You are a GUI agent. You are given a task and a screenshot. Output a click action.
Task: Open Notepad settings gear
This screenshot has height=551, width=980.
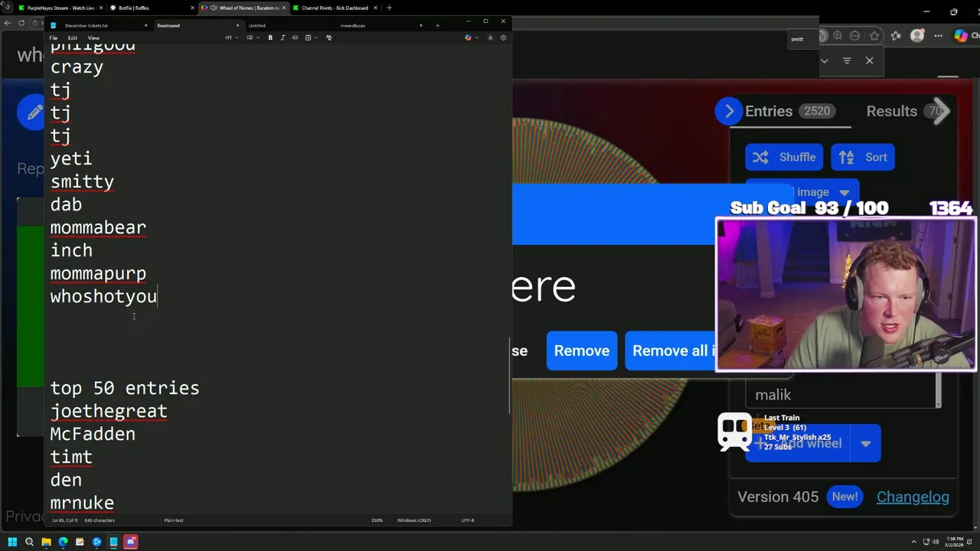pyautogui.click(x=503, y=37)
